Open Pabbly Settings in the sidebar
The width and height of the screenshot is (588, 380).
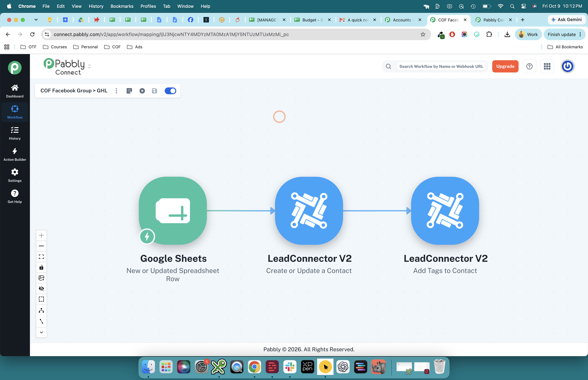point(15,175)
